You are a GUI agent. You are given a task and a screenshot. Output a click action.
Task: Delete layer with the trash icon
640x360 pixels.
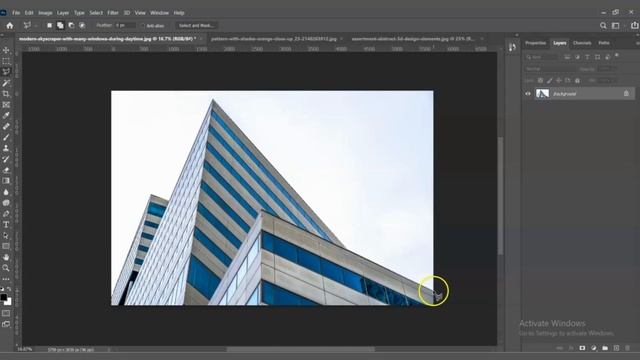[x=627, y=348]
